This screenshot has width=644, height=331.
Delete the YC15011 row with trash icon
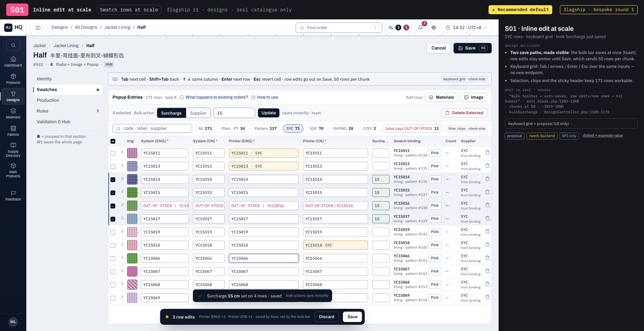(x=488, y=152)
